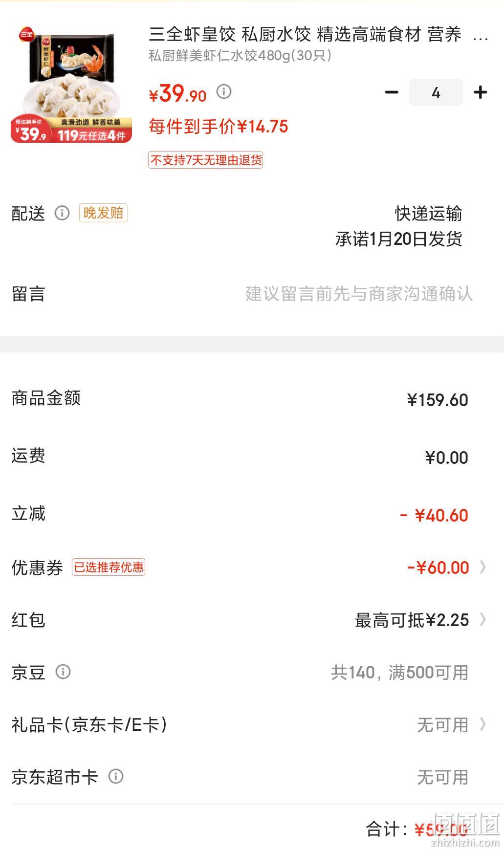504x851 pixels.
Task: Open the 京东超市卡 info icon
Action: (x=116, y=776)
